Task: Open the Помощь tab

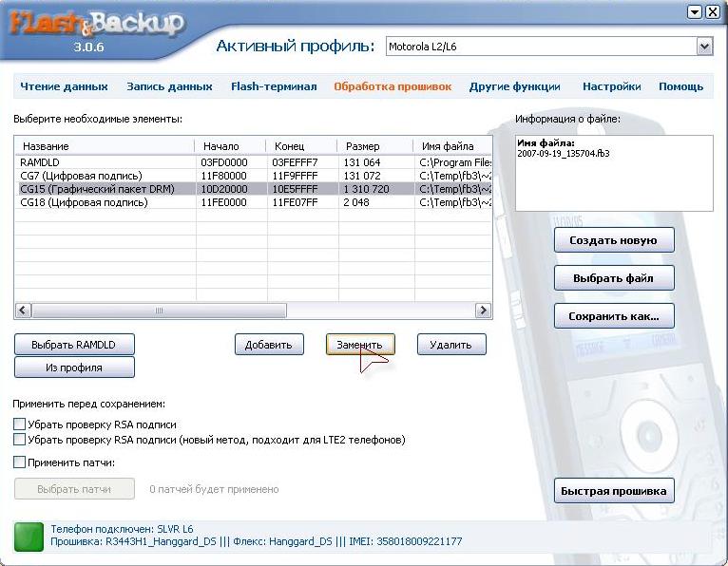Action: [x=681, y=86]
